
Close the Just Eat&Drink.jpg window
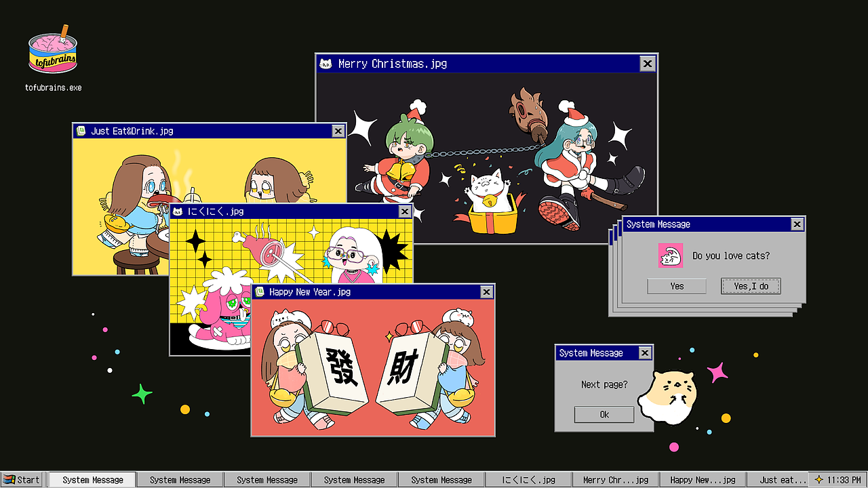pyautogui.click(x=338, y=131)
